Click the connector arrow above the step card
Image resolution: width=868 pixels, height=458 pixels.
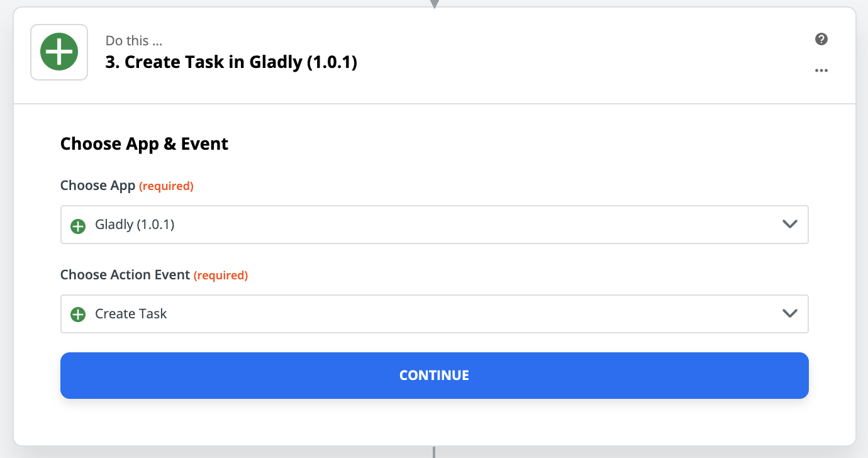(434, 4)
